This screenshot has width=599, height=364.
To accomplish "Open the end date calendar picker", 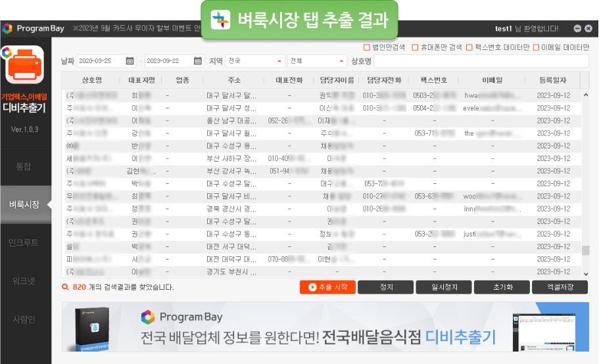I will coord(197,60).
